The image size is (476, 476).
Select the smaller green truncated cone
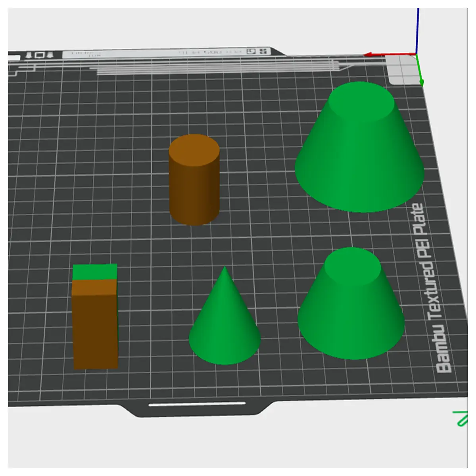351,303
